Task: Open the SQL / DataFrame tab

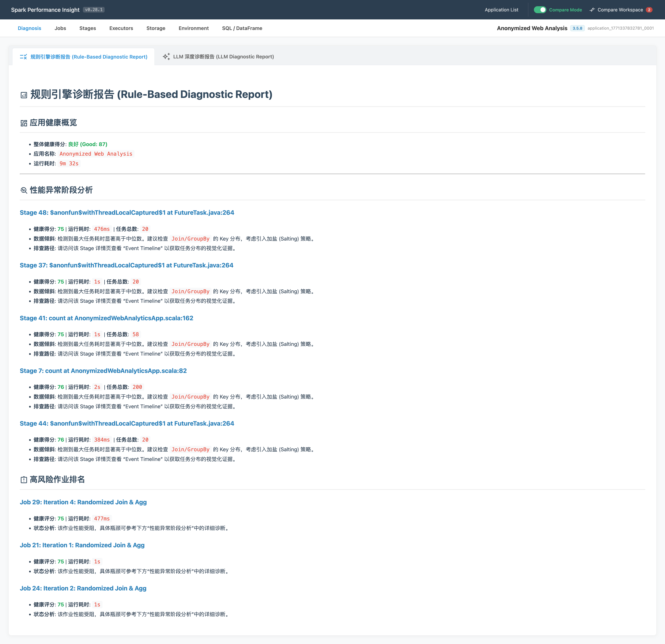Action: pyautogui.click(x=242, y=28)
